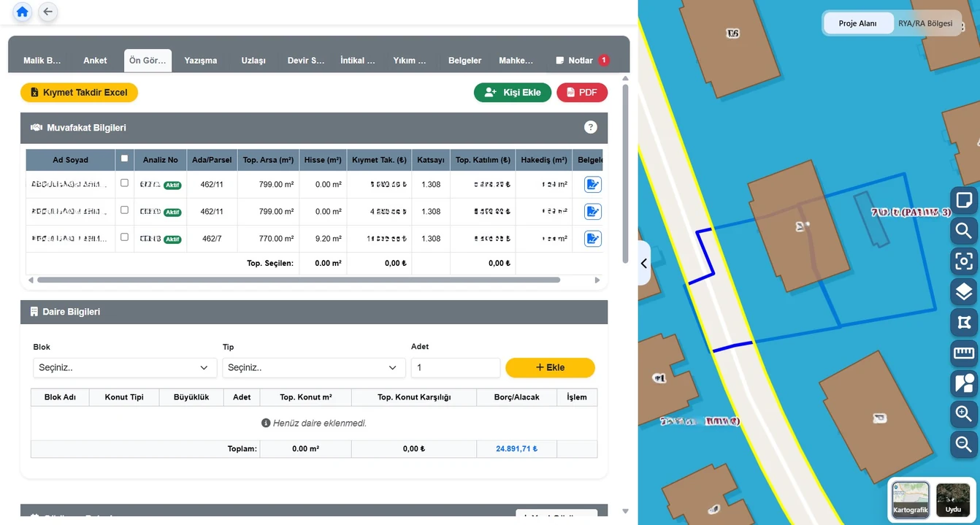Switch map to Proje Alanı mode
Screen dimensions: 980x525
pyautogui.click(x=858, y=23)
